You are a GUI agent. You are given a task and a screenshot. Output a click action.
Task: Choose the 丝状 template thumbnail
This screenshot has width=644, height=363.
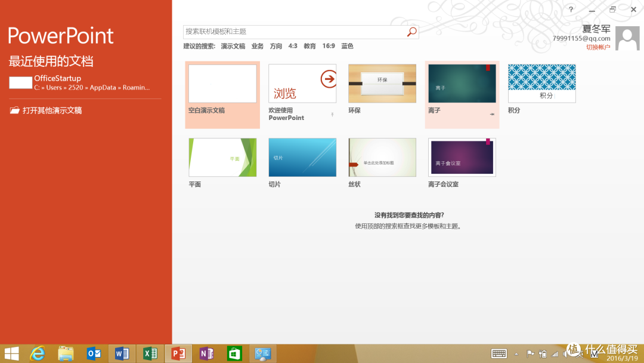(382, 158)
